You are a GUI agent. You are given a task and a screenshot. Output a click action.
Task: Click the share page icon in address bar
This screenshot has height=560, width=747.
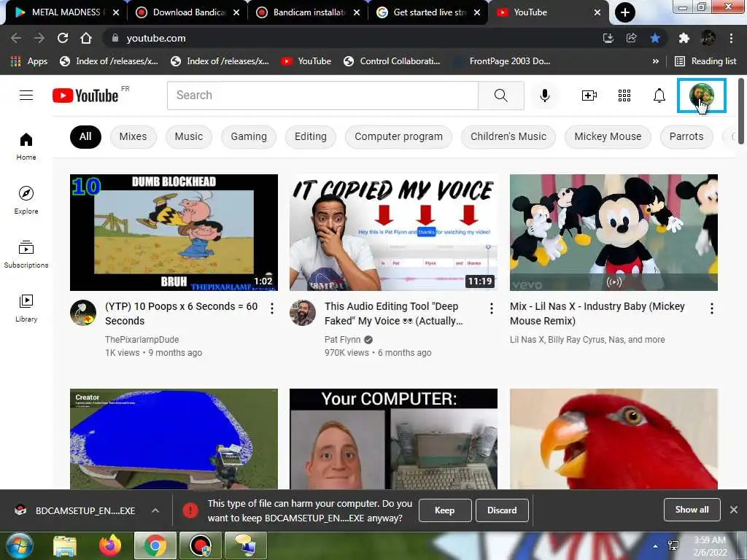tap(631, 38)
